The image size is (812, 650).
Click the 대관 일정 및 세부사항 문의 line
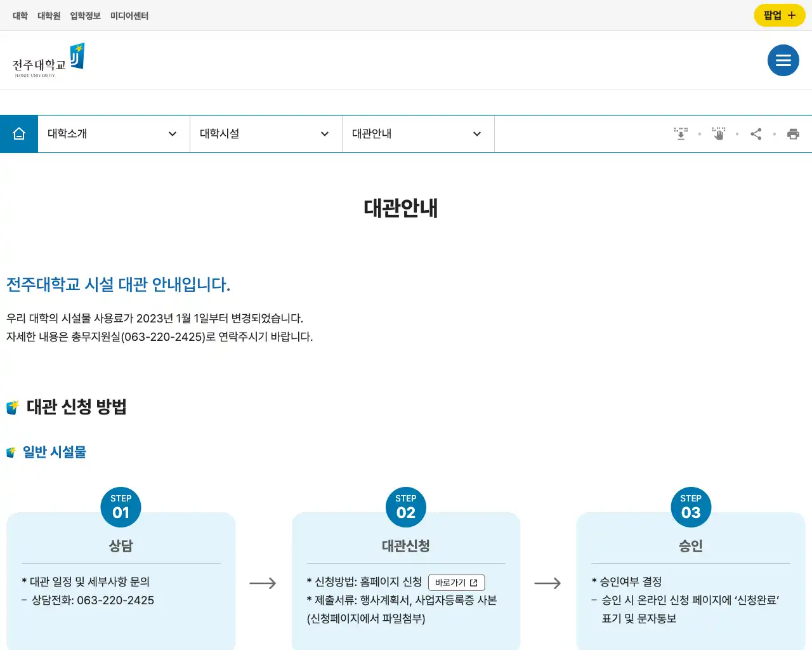[86, 582]
